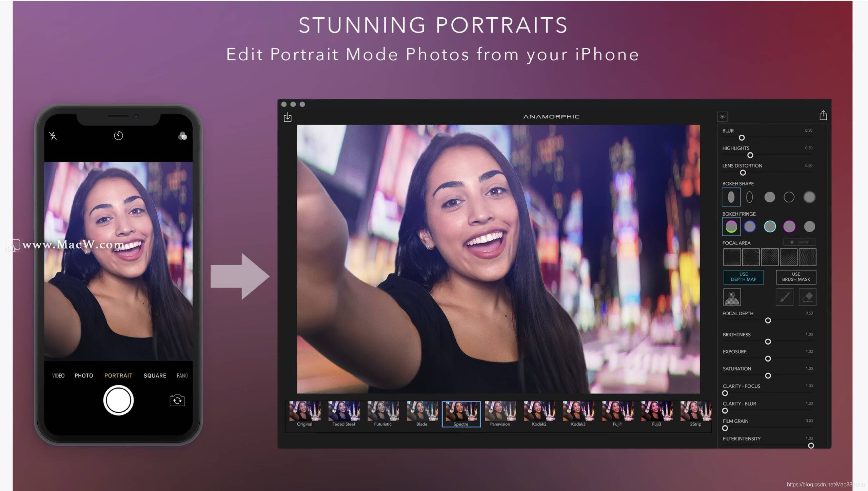
Task: Click the Highlights value 0.30
Action: 809,148
